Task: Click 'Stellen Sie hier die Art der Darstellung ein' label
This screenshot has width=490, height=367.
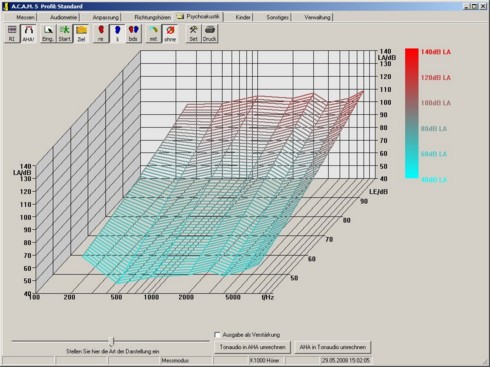Action: (x=113, y=351)
